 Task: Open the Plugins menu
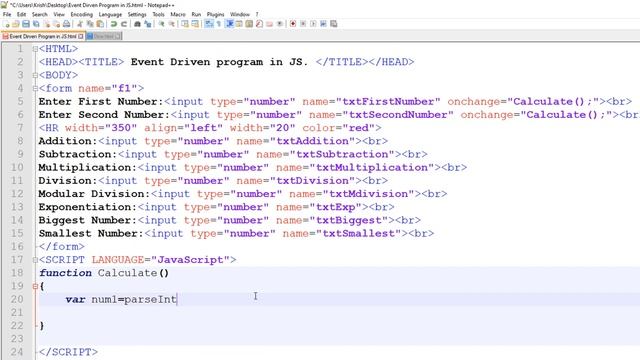click(216, 14)
